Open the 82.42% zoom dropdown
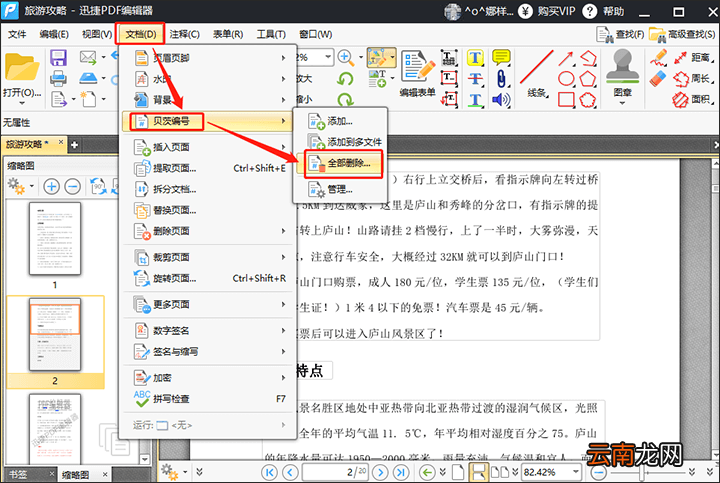Image resolution: width=720 pixels, height=483 pixels. [x=576, y=472]
